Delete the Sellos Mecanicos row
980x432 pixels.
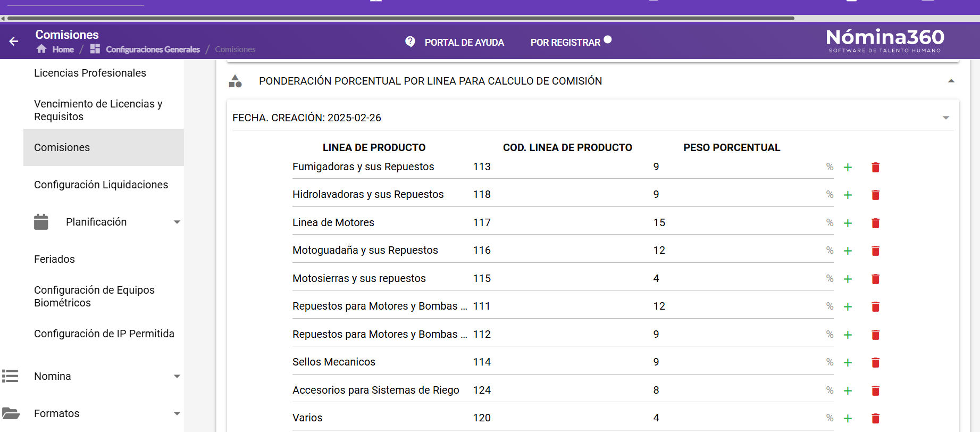tap(875, 362)
